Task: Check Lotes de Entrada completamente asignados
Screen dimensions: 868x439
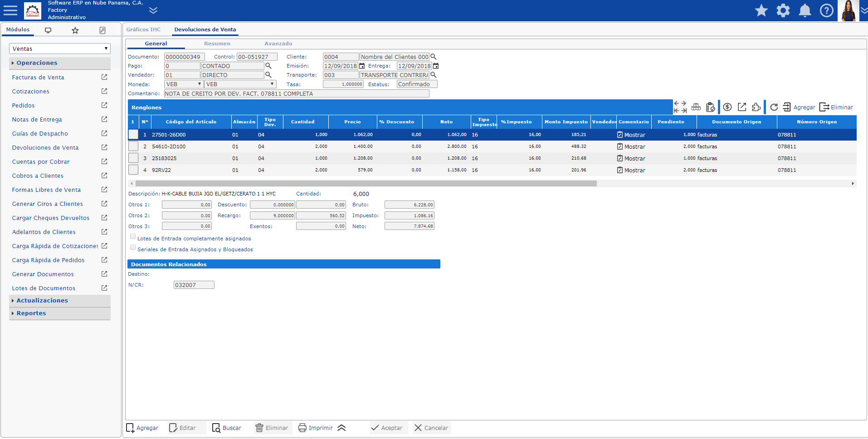Action: tap(133, 237)
